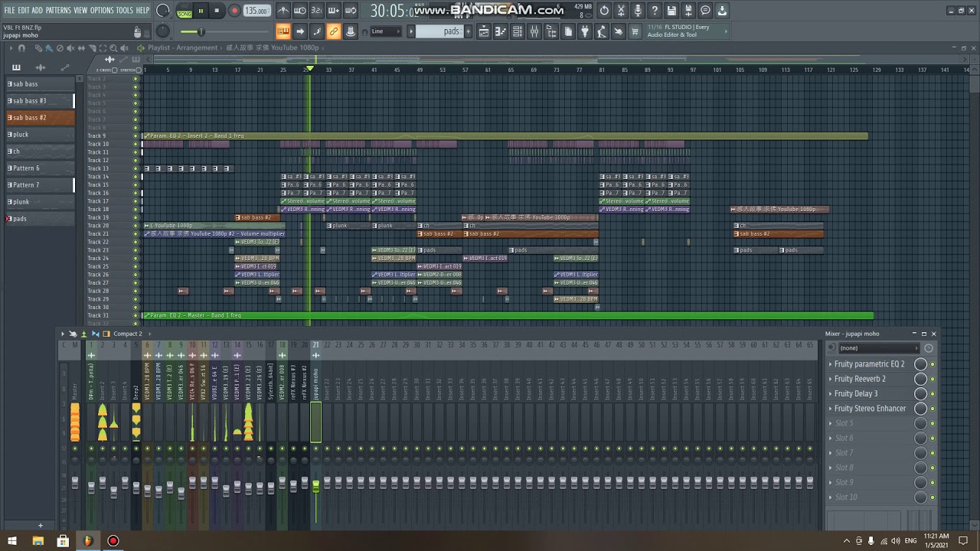Image resolution: width=980 pixels, height=551 pixels.
Task: Add a new pattern with plus button
Action: tap(469, 31)
